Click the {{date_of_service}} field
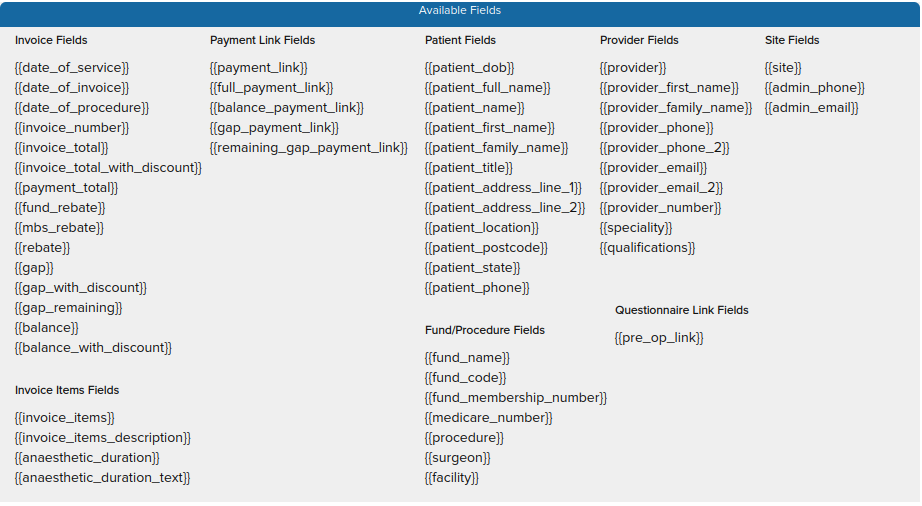Image resolution: width=922 pixels, height=506 pixels. tap(72, 68)
